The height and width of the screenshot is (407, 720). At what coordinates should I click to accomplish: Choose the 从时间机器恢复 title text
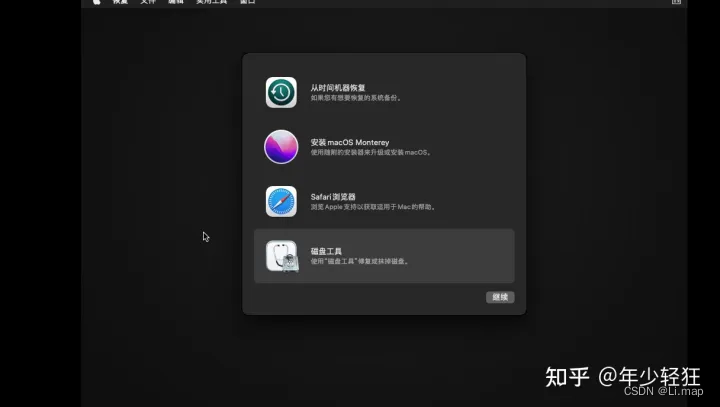click(x=338, y=88)
